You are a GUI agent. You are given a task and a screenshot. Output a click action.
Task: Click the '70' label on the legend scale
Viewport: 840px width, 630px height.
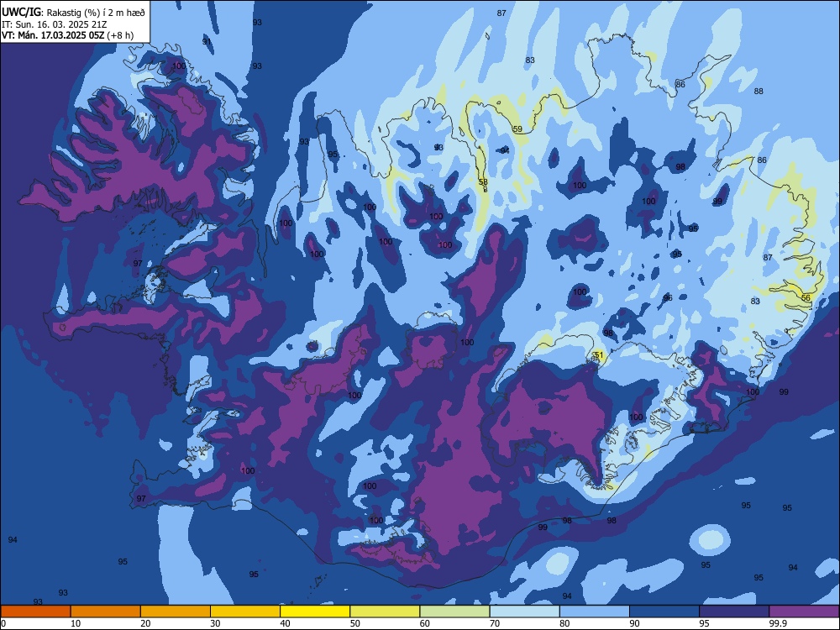[x=495, y=623]
